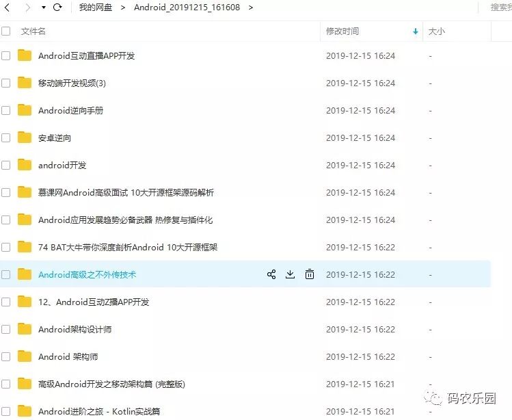Open 高级Android开发之移动架构篇 (完整版)
This screenshot has height=420, width=512.
[x=111, y=384]
